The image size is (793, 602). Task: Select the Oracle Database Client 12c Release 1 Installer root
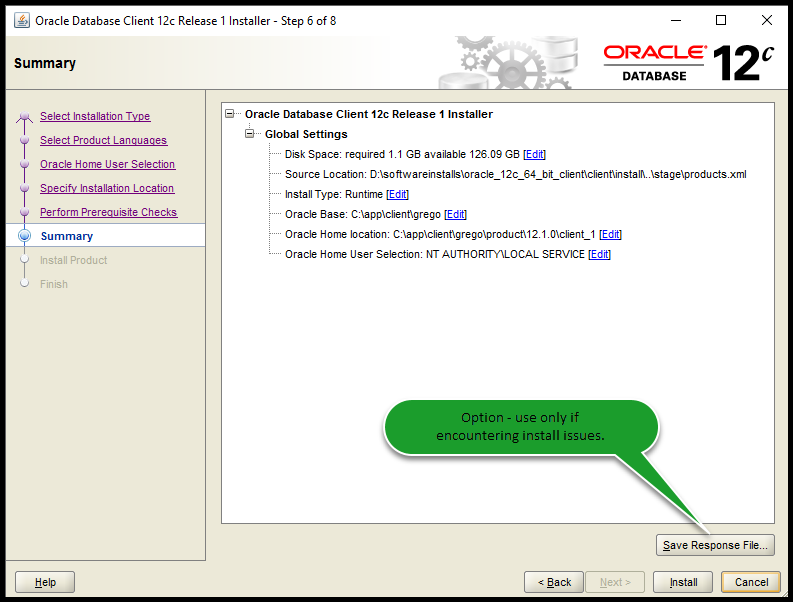click(369, 114)
